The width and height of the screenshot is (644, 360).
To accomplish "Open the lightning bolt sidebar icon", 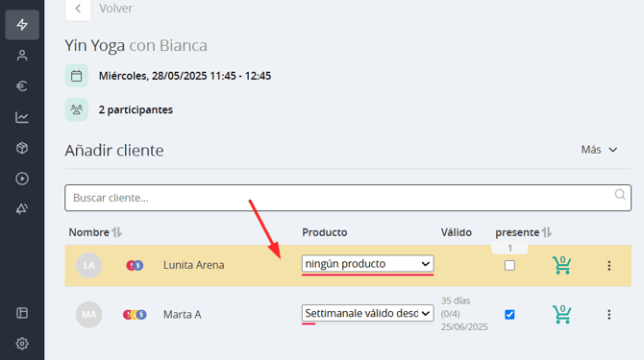I will 22,25.
